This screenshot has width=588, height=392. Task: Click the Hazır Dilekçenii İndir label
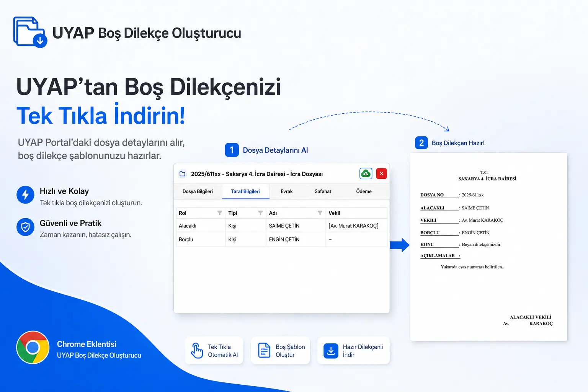point(363,351)
